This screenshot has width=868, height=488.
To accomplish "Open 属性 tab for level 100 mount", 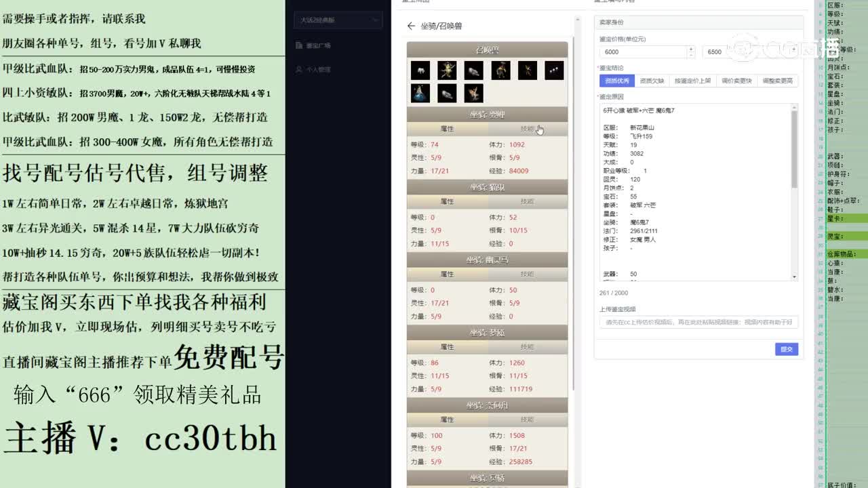I will click(x=447, y=420).
